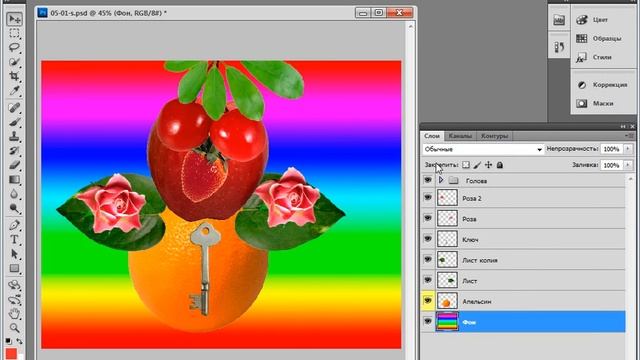Select the 3D Rotate tool

pos(14,285)
